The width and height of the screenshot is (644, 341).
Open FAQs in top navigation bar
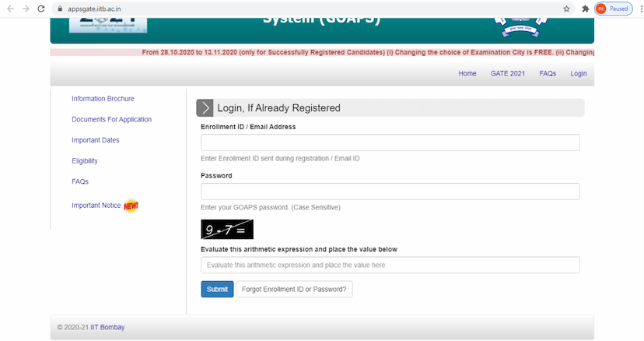click(x=548, y=73)
